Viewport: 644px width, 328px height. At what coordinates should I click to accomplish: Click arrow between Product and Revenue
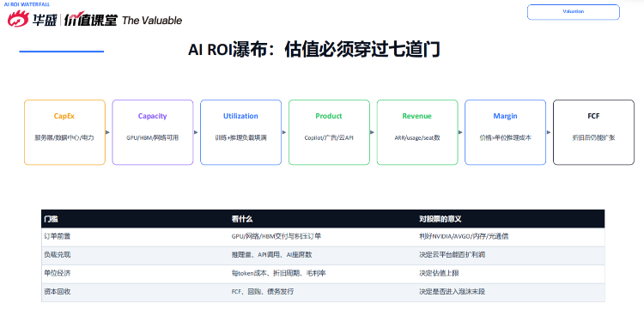(x=373, y=132)
